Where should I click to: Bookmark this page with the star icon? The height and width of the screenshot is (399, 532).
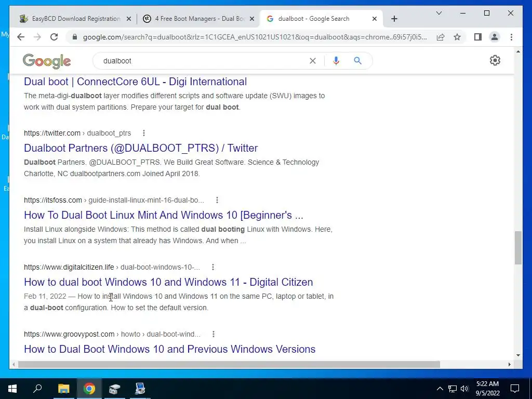[457, 37]
